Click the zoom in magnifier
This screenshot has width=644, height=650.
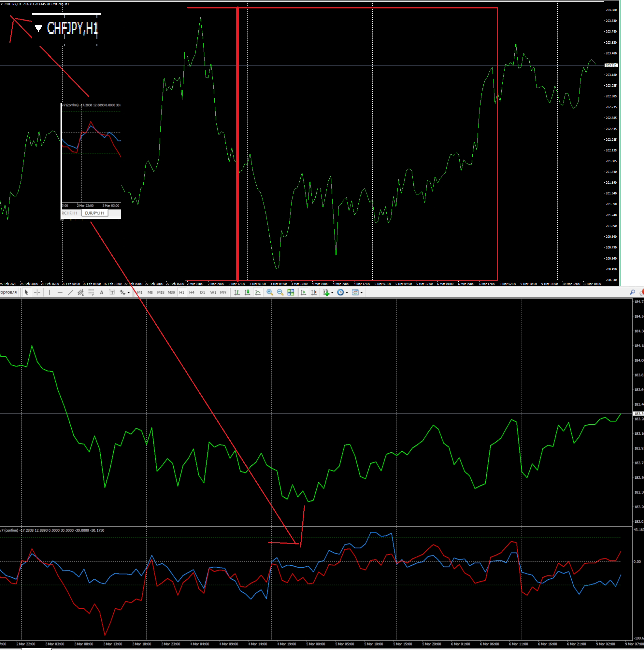coord(269,292)
